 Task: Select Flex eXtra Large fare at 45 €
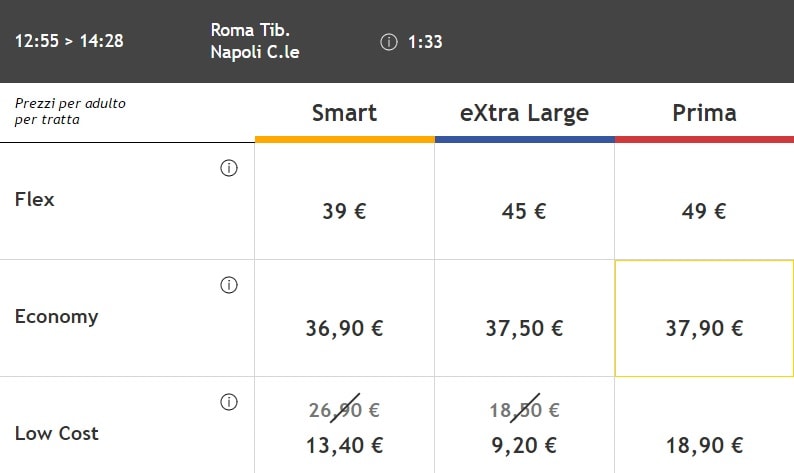click(x=524, y=202)
